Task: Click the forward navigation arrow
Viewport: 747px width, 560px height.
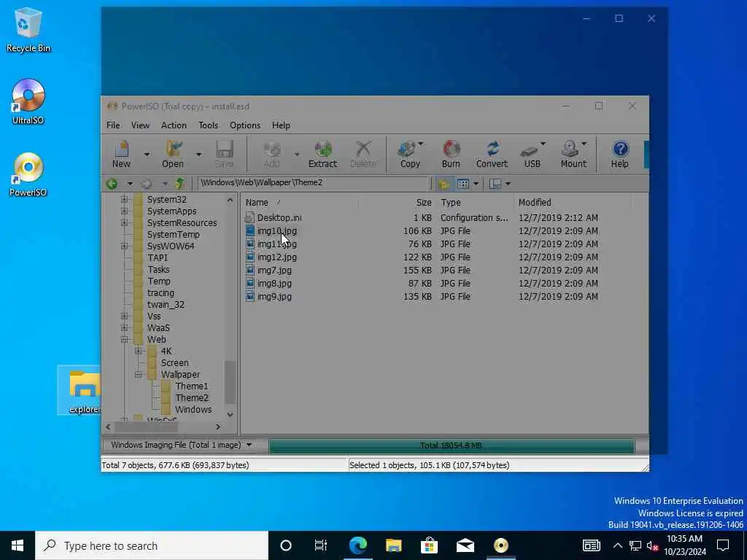Action: pyautogui.click(x=147, y=183)
